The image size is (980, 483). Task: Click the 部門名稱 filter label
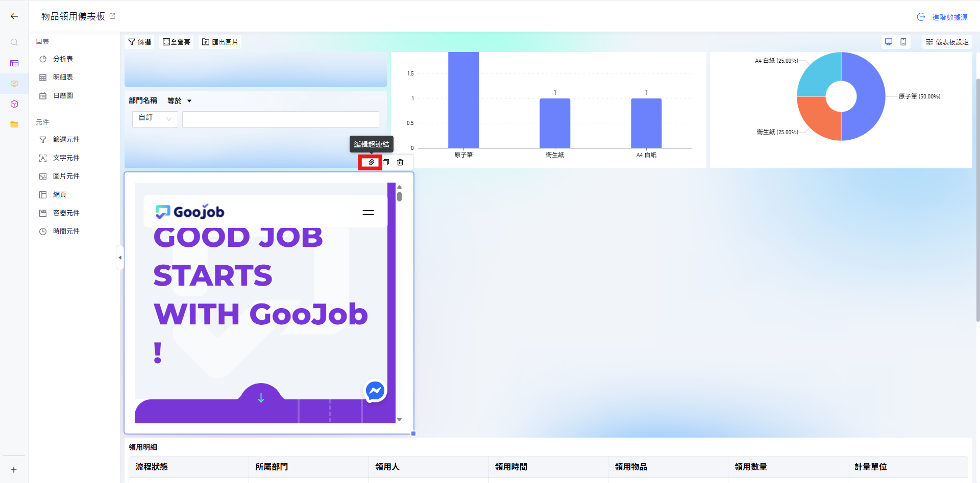[143, 100]
